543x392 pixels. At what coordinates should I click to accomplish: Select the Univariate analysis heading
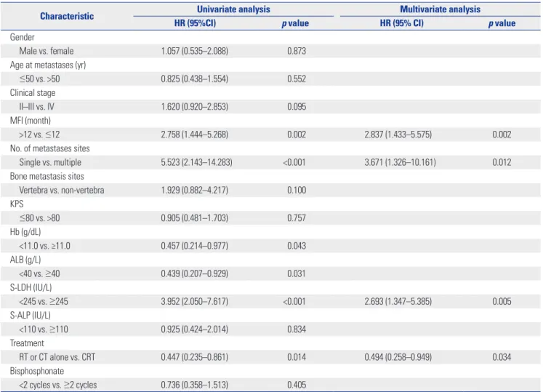tap(233, 9)
